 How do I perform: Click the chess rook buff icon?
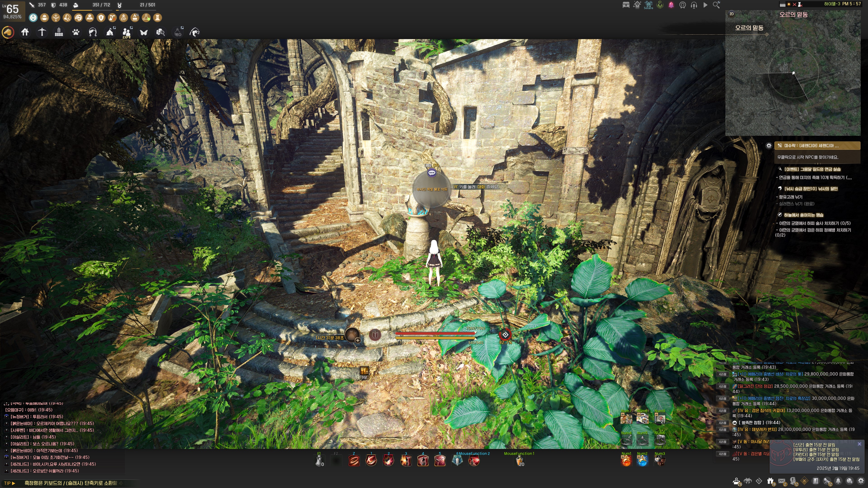click(157, 18)
